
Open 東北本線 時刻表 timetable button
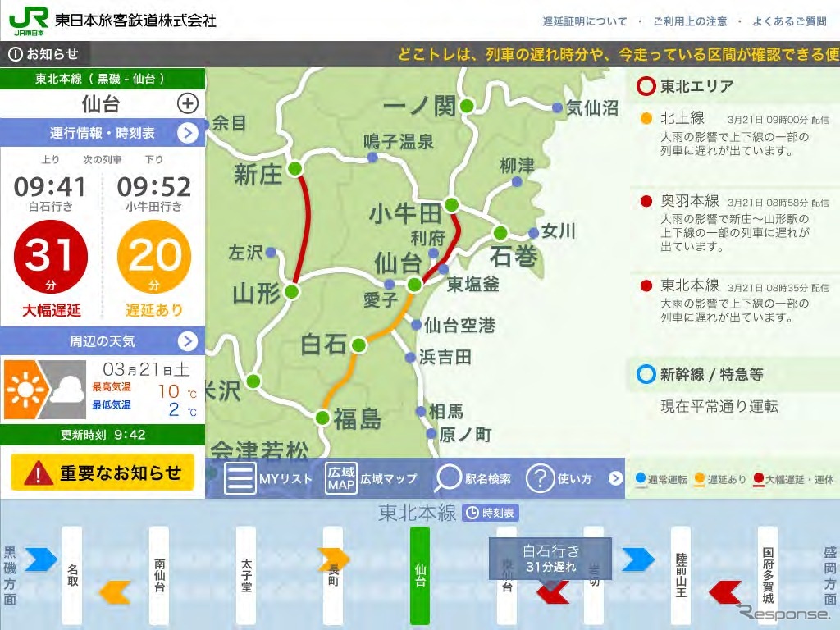[x=490, y=514]
